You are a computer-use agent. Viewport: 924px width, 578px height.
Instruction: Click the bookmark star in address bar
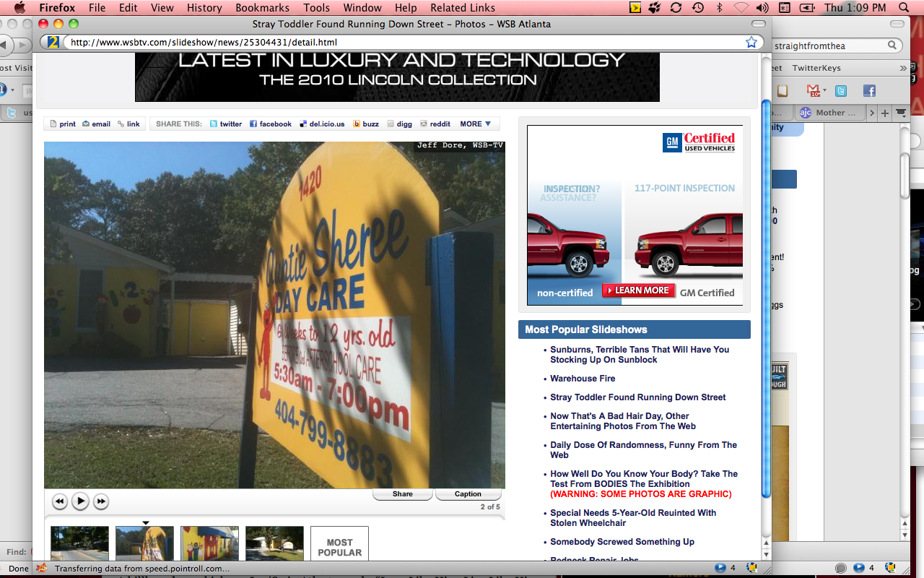tap(751, 43)
